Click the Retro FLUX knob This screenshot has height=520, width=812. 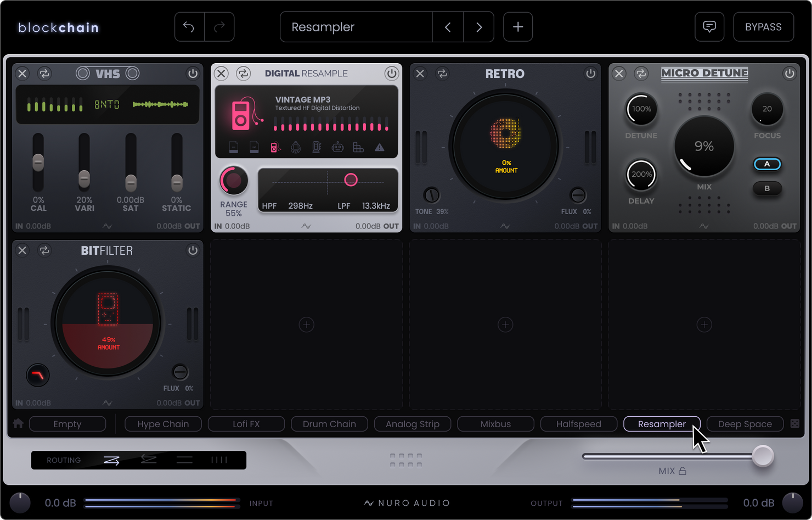577,194
